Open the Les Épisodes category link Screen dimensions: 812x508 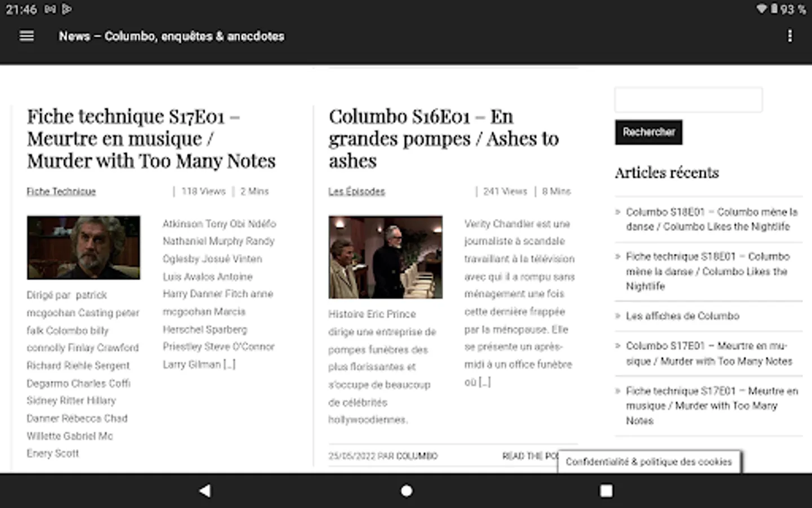click(x=356, y=191)
